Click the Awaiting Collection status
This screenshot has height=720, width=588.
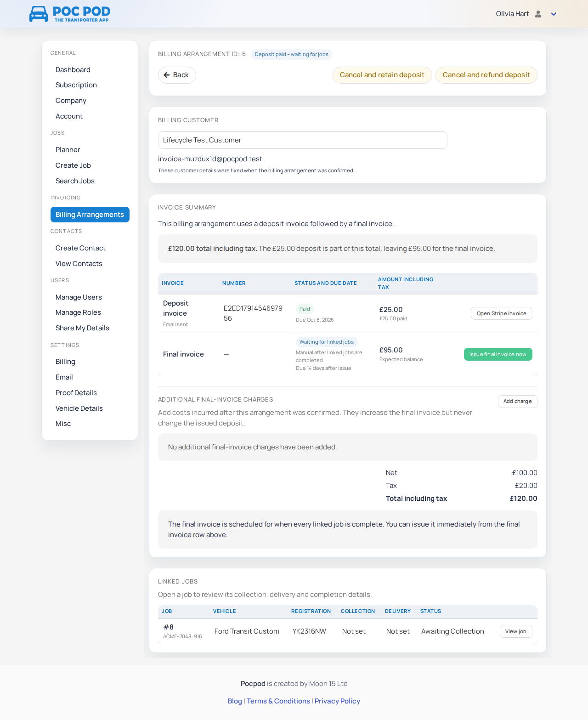pyautogui.click(x=452, y=631)
